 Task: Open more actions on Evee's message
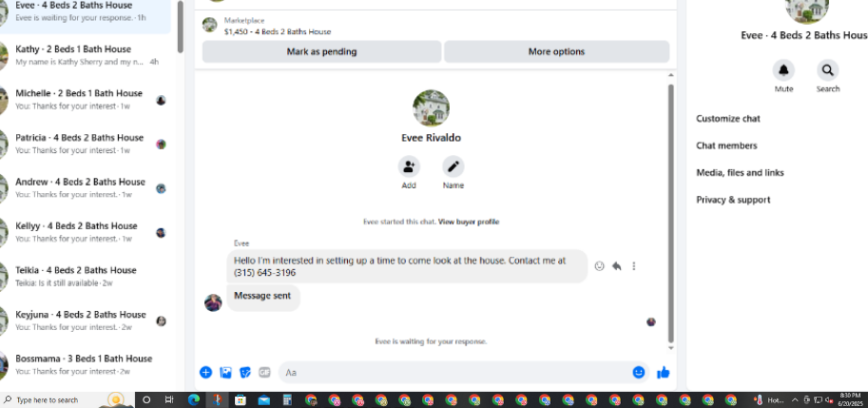click(x=634, y=266)
